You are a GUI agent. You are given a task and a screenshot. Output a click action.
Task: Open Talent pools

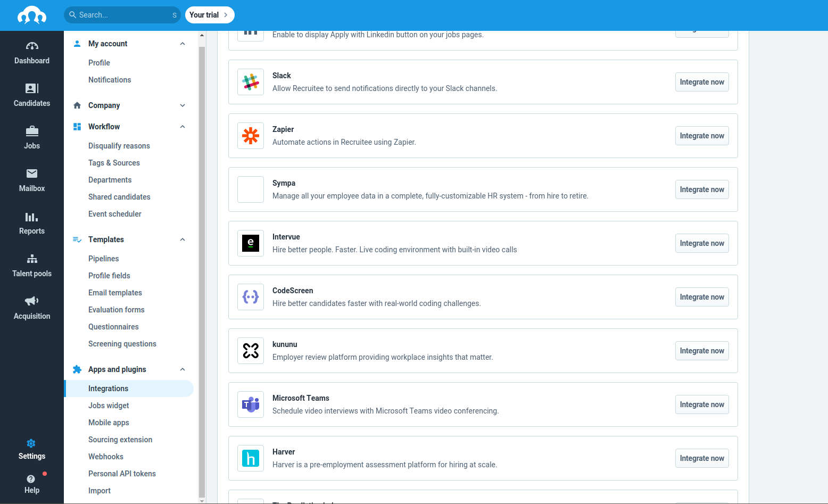[x=32, y=266]
